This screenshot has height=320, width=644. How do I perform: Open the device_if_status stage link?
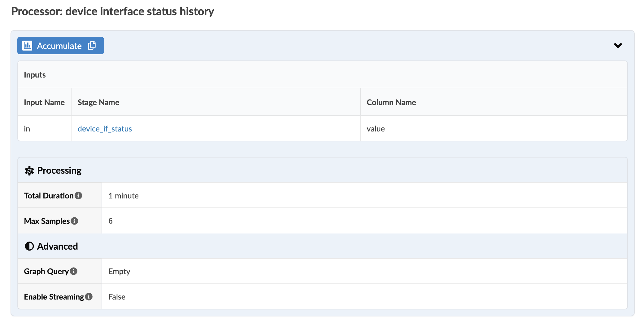tap(105, 129)
